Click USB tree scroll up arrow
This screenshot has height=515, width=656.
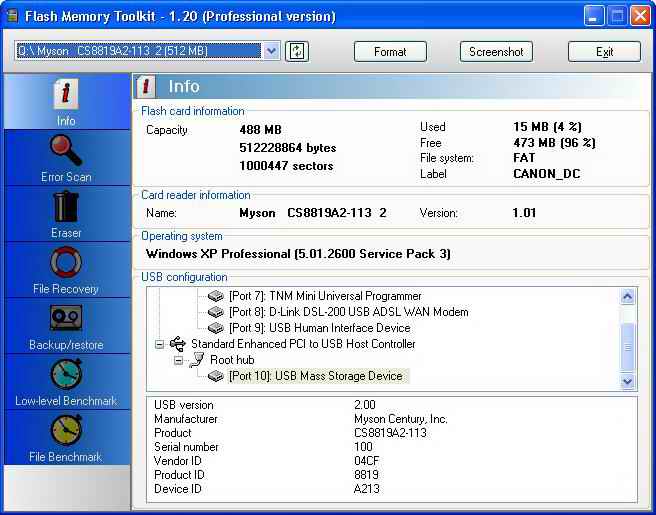click(x=627, y=297)
